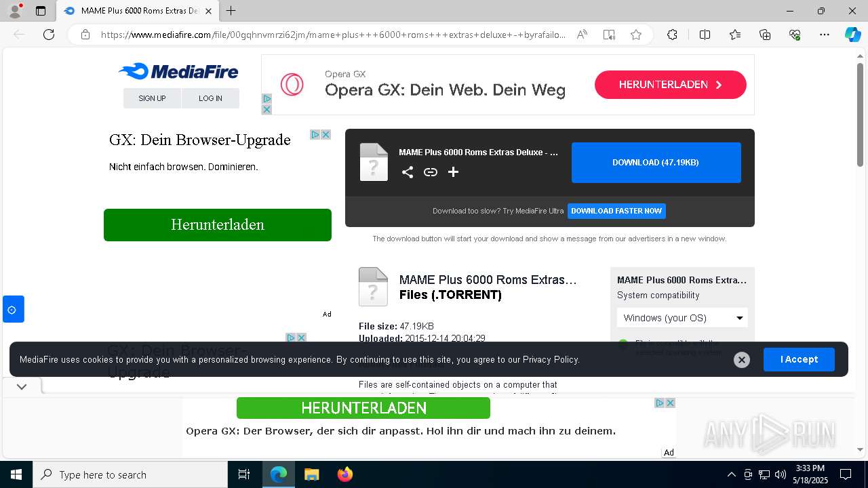Click the page vertical scrollbar thumb
Viewport: 868px width, 488px height.
[860, 115]
